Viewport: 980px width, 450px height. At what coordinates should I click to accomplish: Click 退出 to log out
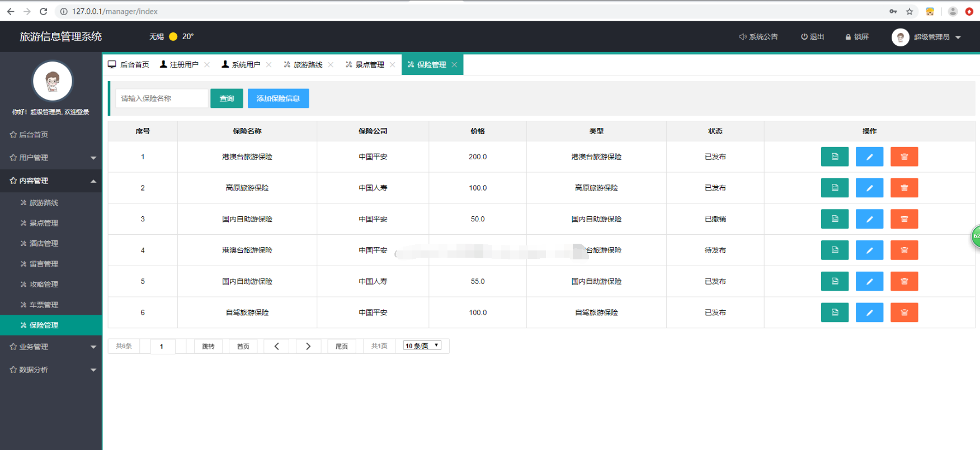812,37
